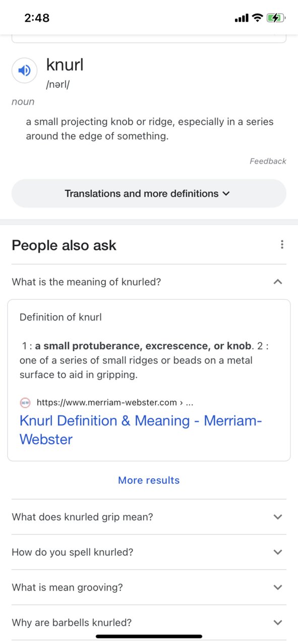Open Translations and more definitions dropdown

[x=149, y=193]
